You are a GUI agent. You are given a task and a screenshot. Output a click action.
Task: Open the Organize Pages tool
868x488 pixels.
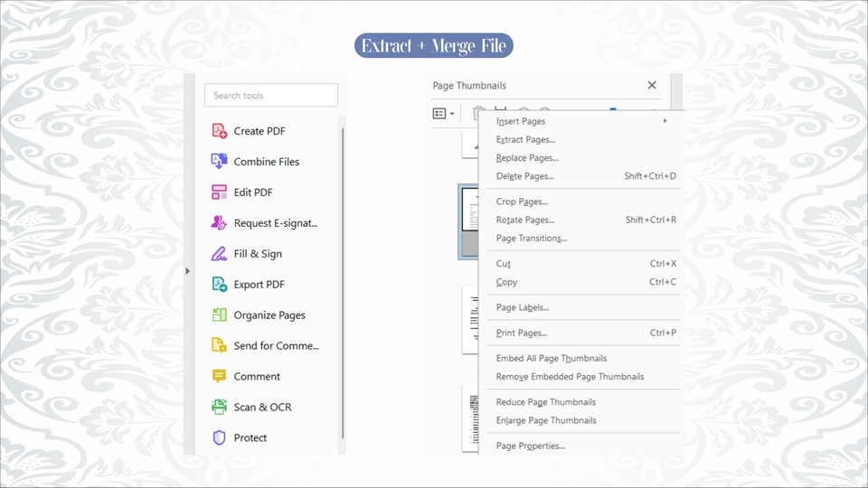[x=259, y=315]
